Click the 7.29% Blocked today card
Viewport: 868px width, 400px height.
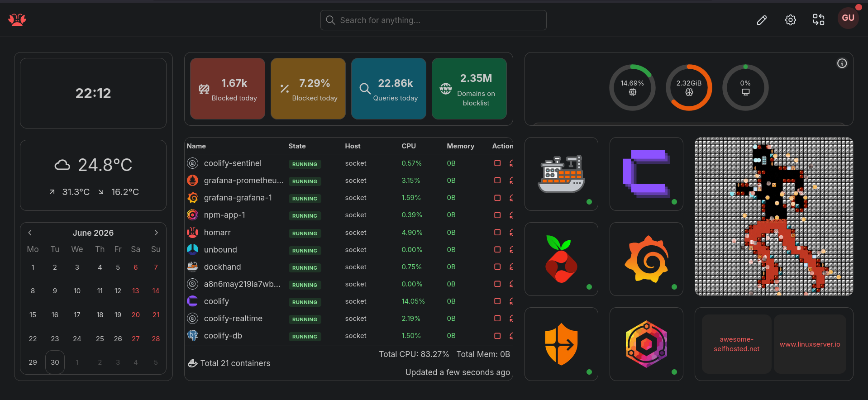[308, 89]
